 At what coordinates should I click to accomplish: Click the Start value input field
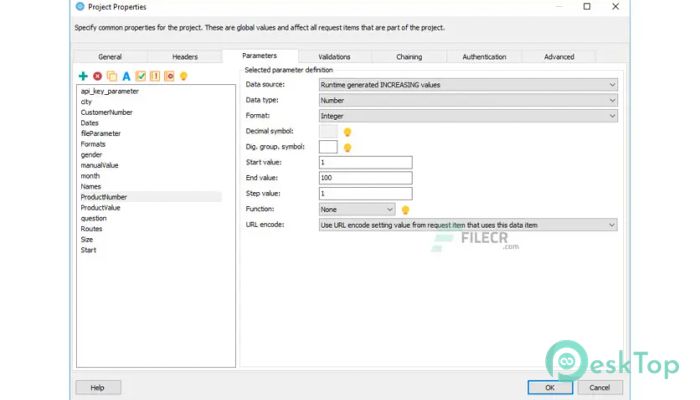pos(366,162)
